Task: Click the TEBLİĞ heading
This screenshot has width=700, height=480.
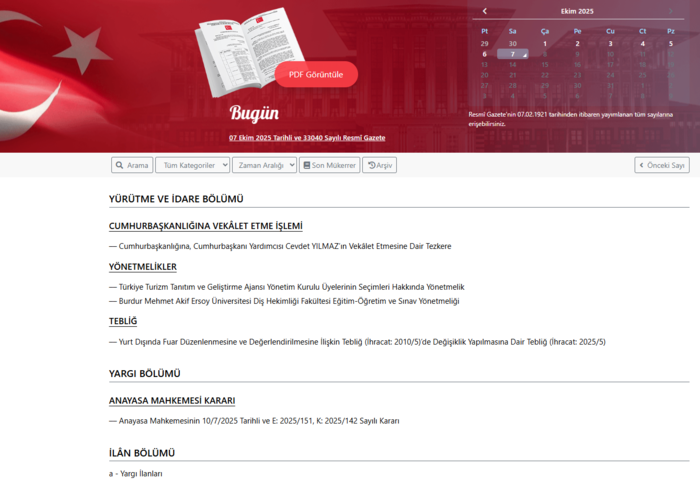Action: (123, 321)
